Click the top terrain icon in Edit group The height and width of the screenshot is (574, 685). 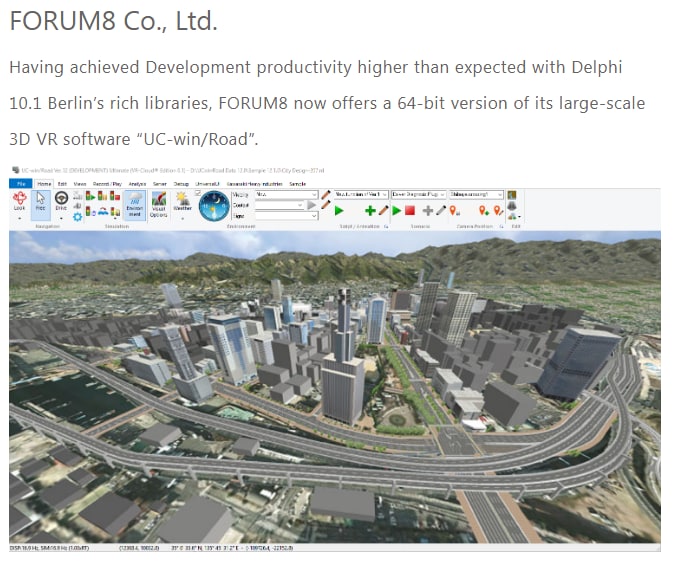512,195
